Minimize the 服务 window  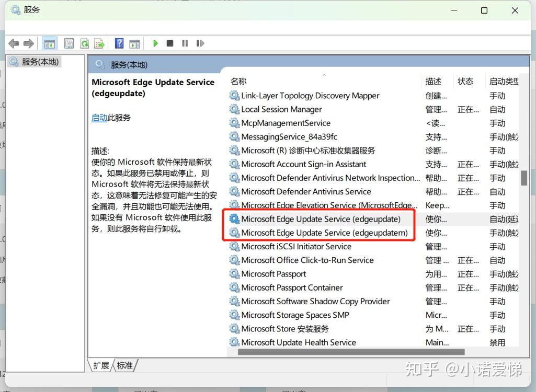point(454,10)
